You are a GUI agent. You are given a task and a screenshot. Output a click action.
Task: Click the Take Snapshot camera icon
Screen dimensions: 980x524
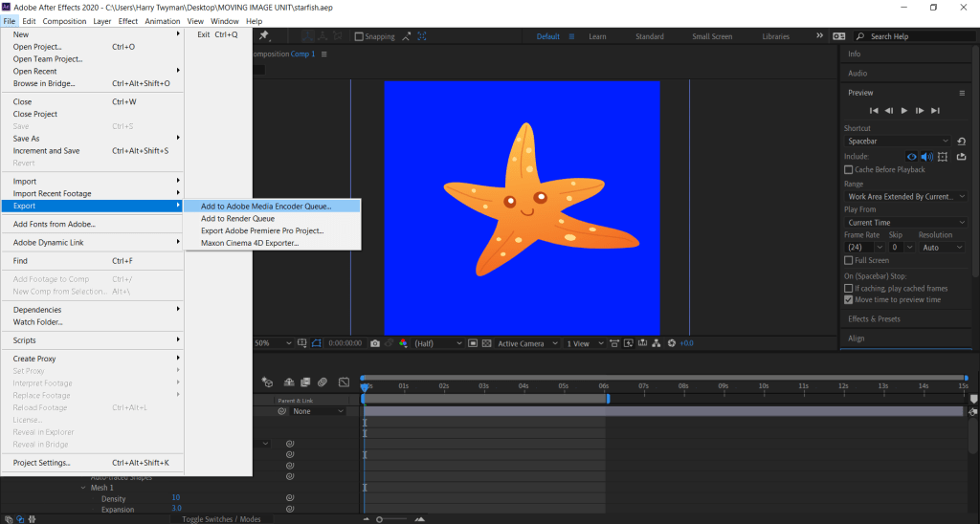tap(375, 343)
